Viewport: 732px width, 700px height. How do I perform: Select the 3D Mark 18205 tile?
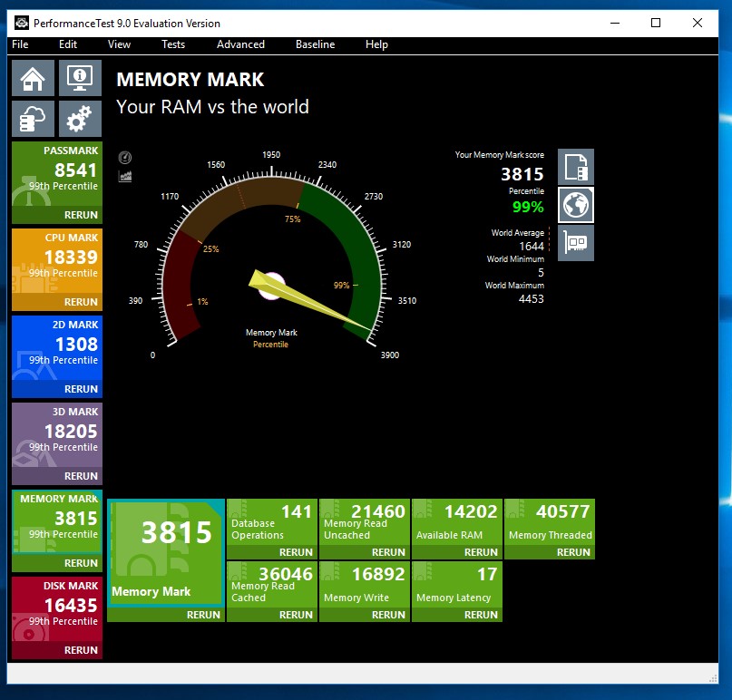(x=57, y=435)
